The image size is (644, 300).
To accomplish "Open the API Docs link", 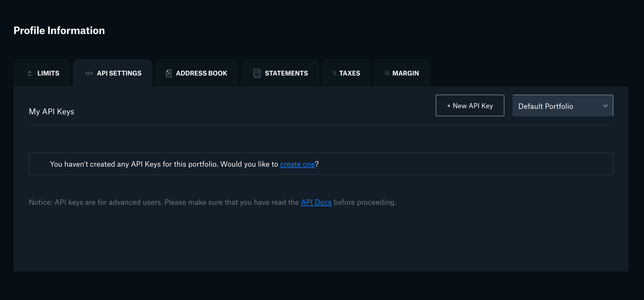I will coord(316,202).
